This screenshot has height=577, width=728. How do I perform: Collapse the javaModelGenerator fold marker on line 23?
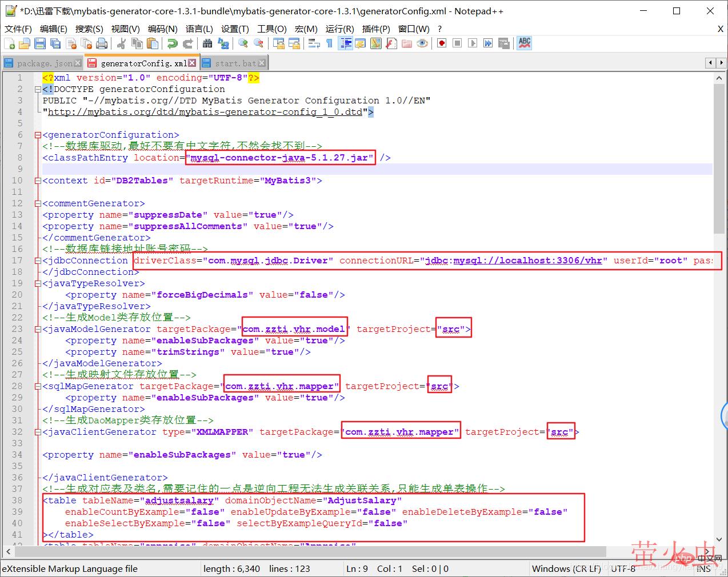tap(38, 330)
